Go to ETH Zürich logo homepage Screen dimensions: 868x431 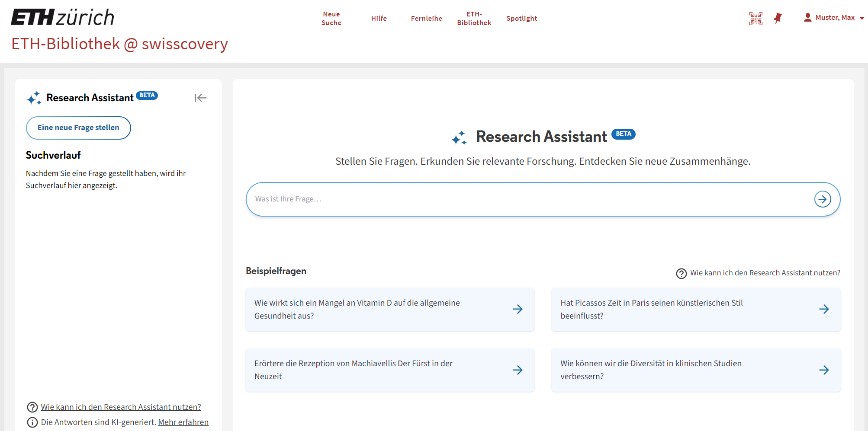click(x=63, y=17)
